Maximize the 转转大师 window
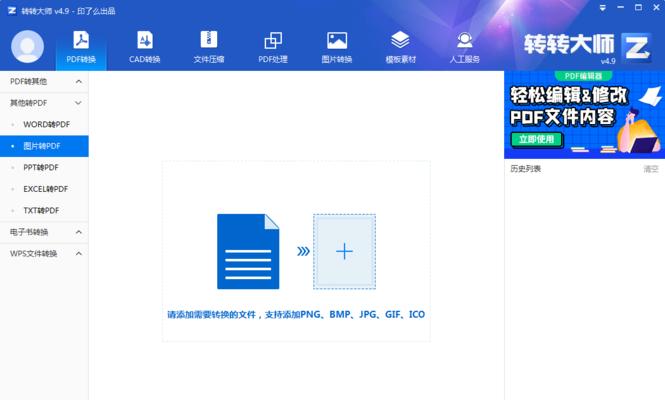665x400 pixels. coord(638,8)
